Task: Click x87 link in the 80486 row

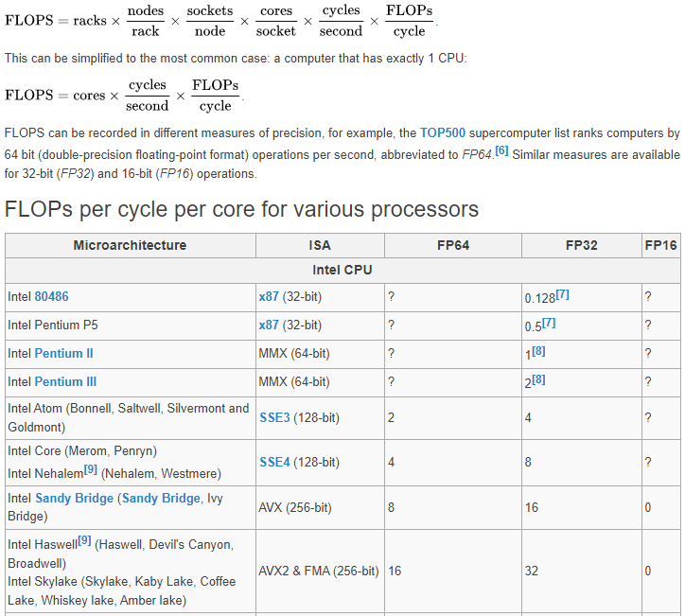Action: pos(269,297)
